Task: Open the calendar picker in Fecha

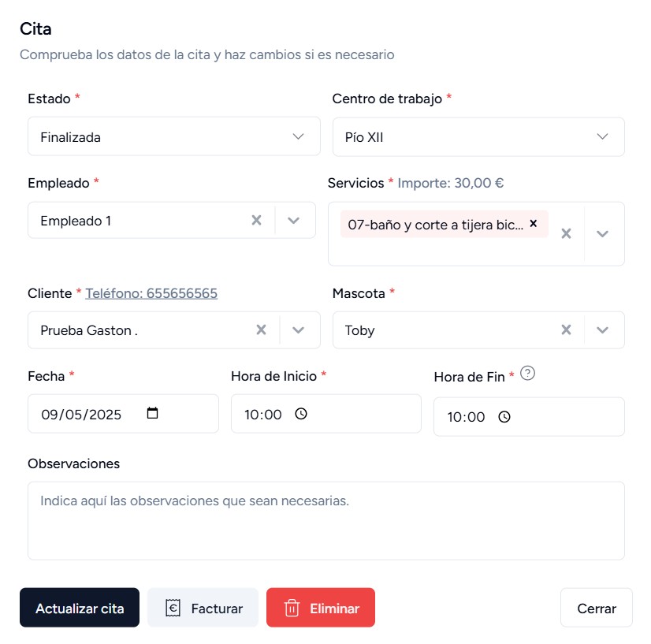Action: coord(153,413)
